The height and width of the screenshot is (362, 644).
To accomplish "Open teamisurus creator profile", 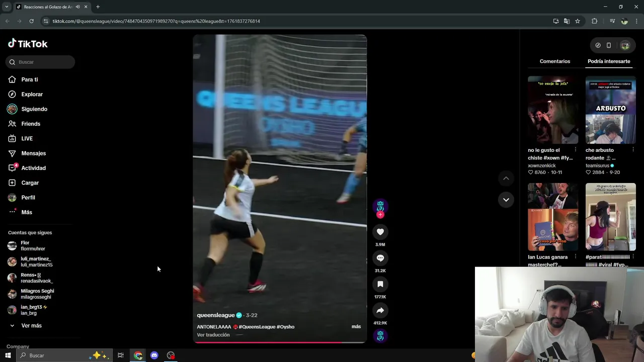I will pos(597,165).
